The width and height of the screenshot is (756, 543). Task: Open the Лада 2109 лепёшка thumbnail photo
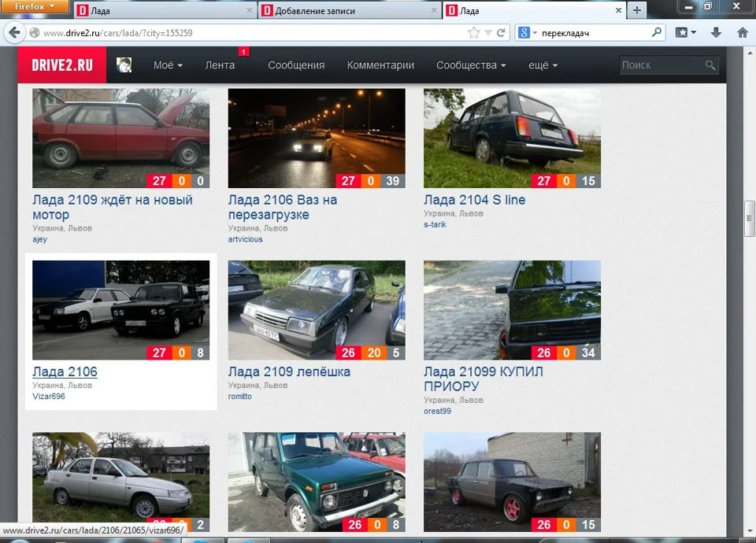pyautogui.click(x=317, y=310)
